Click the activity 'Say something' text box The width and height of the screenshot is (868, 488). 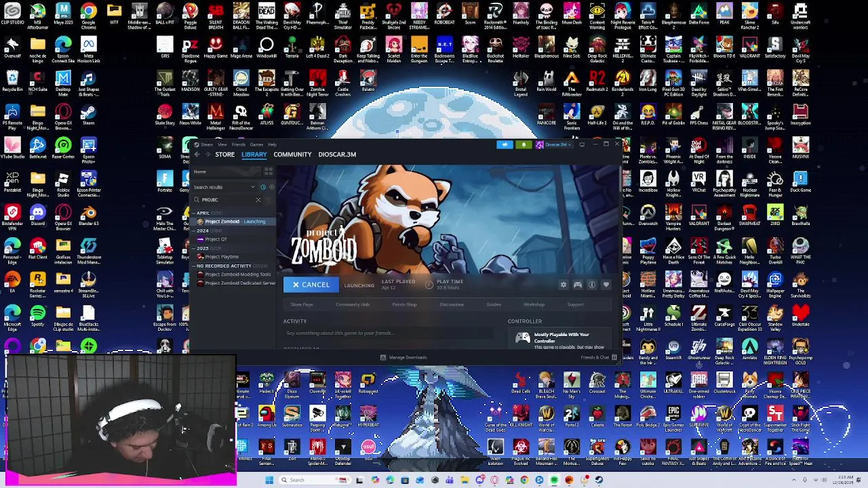390,333
